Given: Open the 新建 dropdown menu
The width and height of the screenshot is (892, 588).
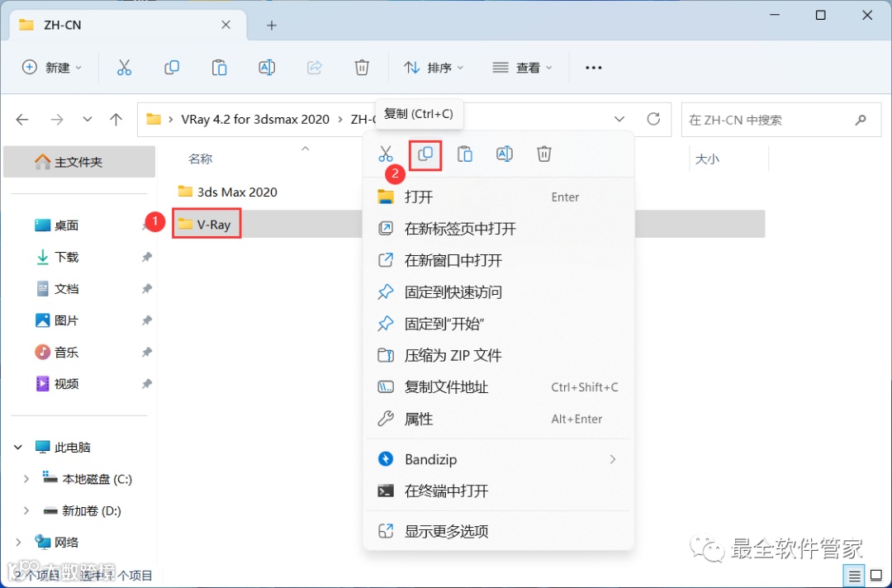Looking at the screenshot, I should tap(52, 68).
